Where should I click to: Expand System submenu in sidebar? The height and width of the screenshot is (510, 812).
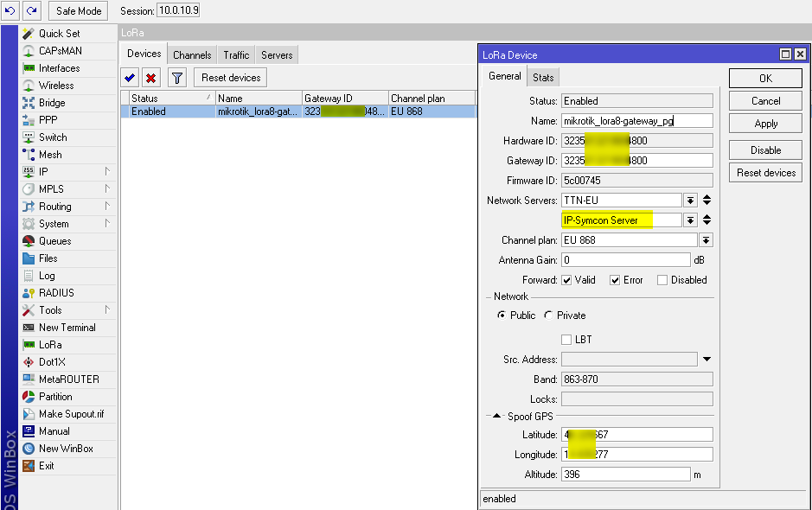(107, 224)
